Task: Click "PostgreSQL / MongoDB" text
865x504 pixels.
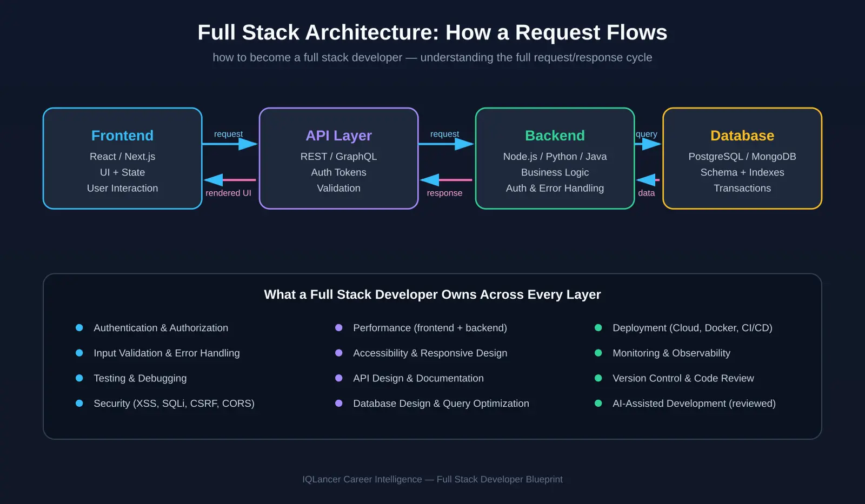Action: [742, 157]
